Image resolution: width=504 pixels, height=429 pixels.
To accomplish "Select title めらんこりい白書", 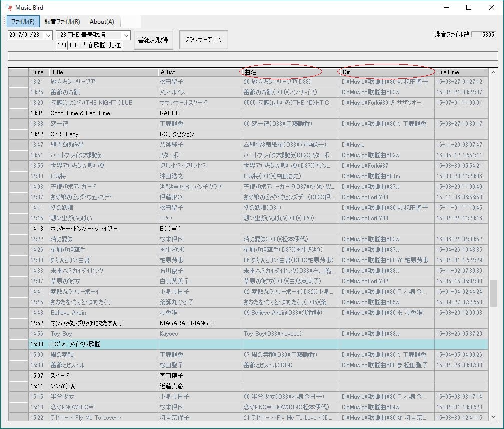I will tap(70, 260).
